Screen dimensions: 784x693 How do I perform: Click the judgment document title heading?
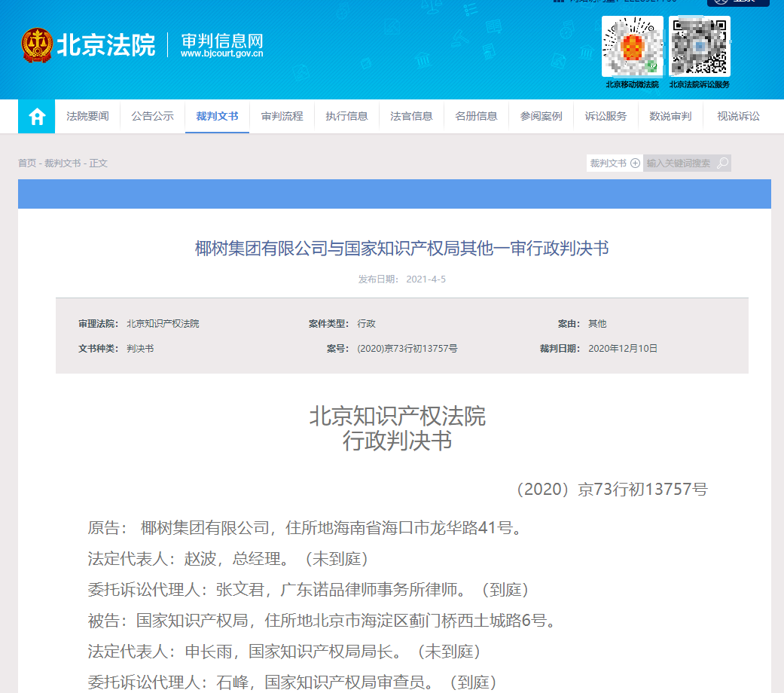[x=401, y=249]
